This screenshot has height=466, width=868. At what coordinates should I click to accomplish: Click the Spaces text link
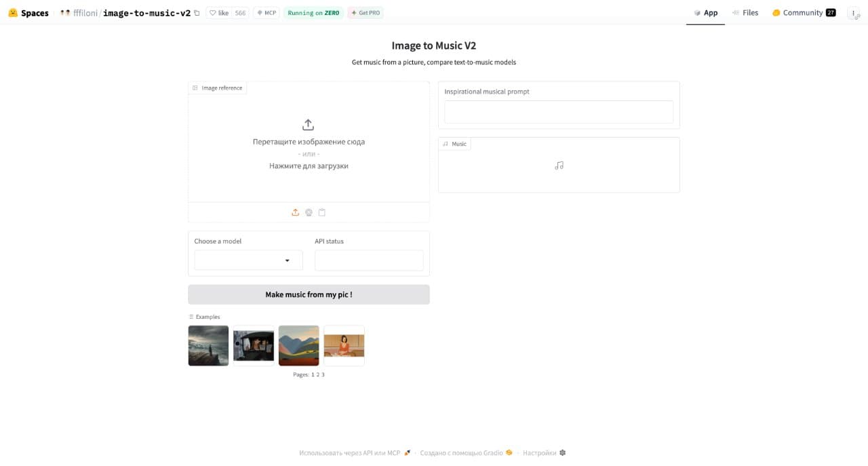coord(35,13)
